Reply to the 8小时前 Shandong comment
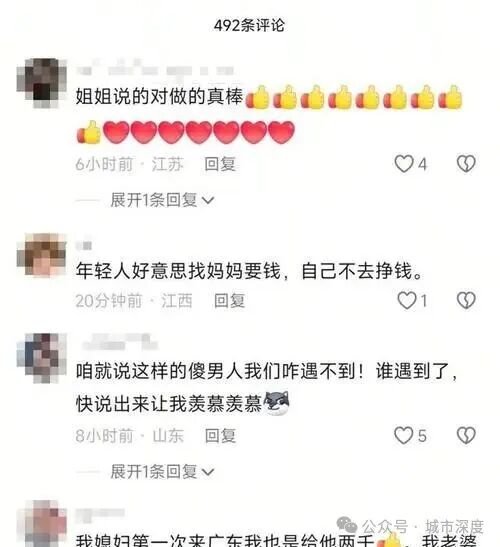This screenshot has width=500, height=547. pos(220,436)
